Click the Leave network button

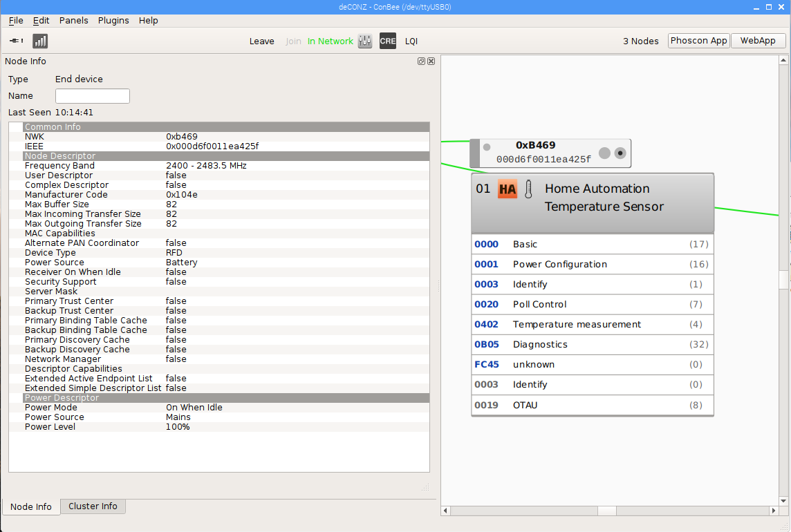[262, 41]
